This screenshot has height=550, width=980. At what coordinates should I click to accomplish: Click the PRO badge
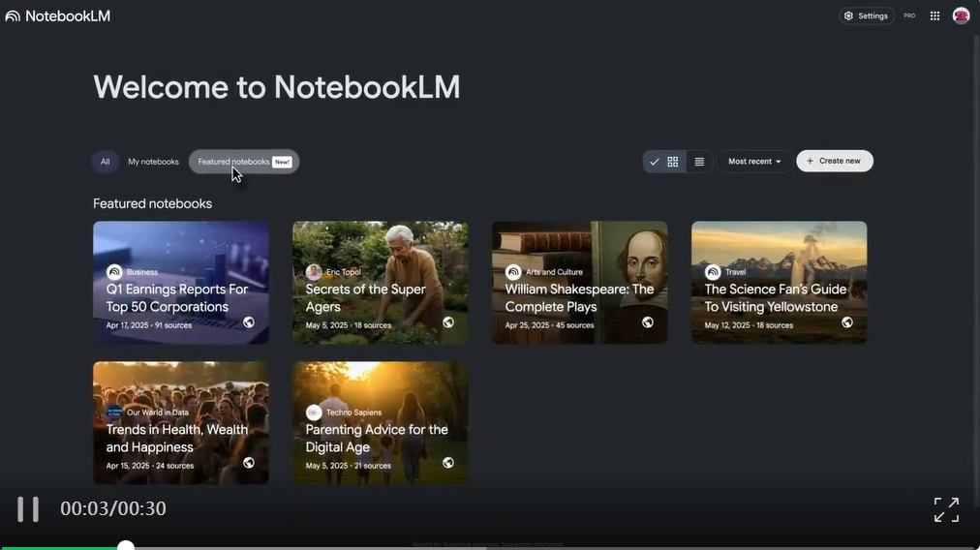(x=909, y=15)
